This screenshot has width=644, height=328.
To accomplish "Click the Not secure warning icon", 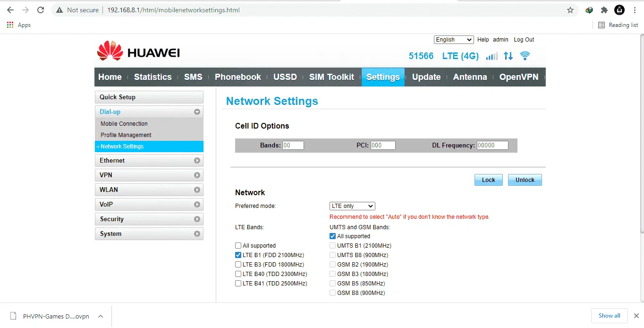I will tap(59, 10).
